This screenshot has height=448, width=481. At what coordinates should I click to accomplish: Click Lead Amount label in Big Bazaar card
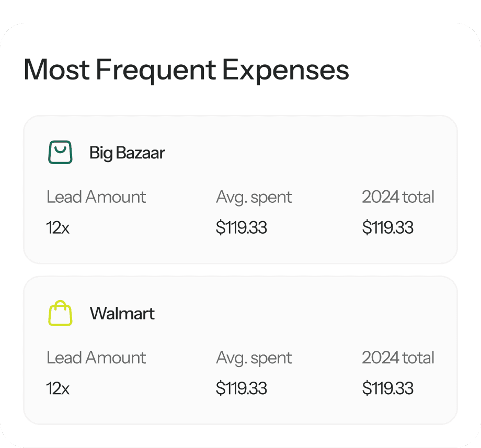pos(96,197)
